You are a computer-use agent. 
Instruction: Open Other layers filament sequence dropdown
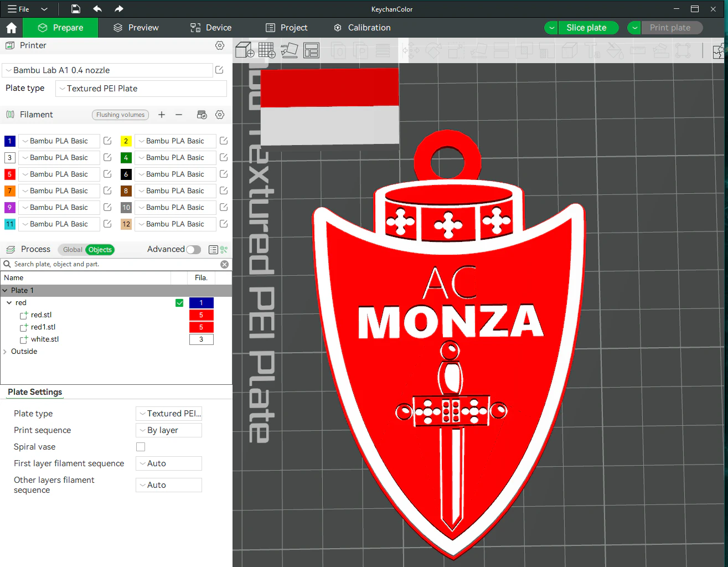(169, 485)
